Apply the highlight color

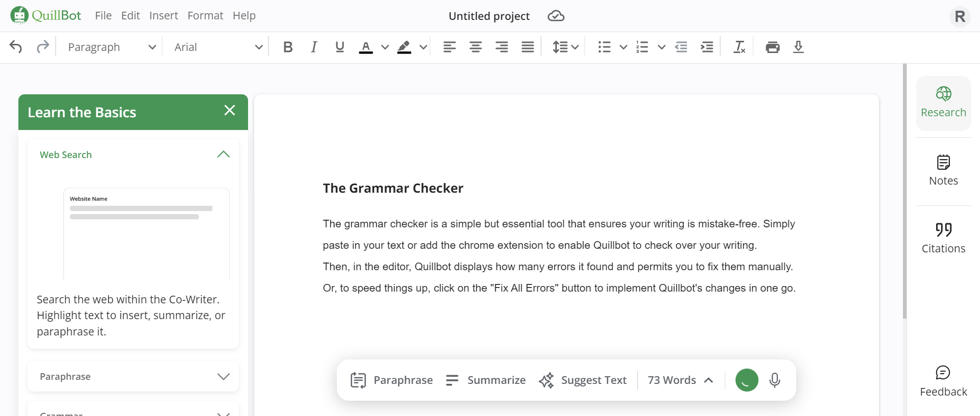pos(404,47)
